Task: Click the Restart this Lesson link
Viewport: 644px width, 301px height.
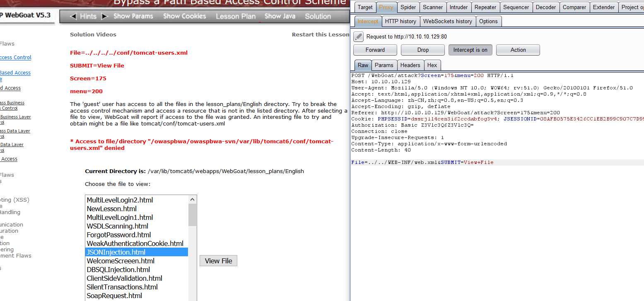Action: point(321,35)
